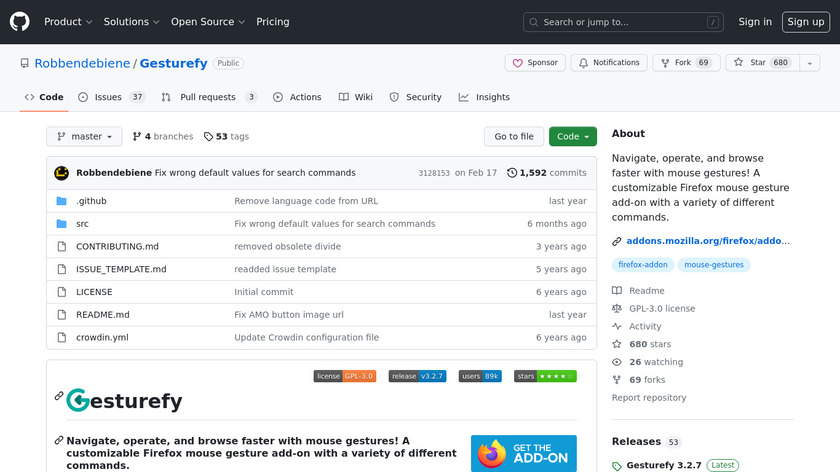Click the stars rating badge
840x472 pixels.
click(x=545, y=376)
